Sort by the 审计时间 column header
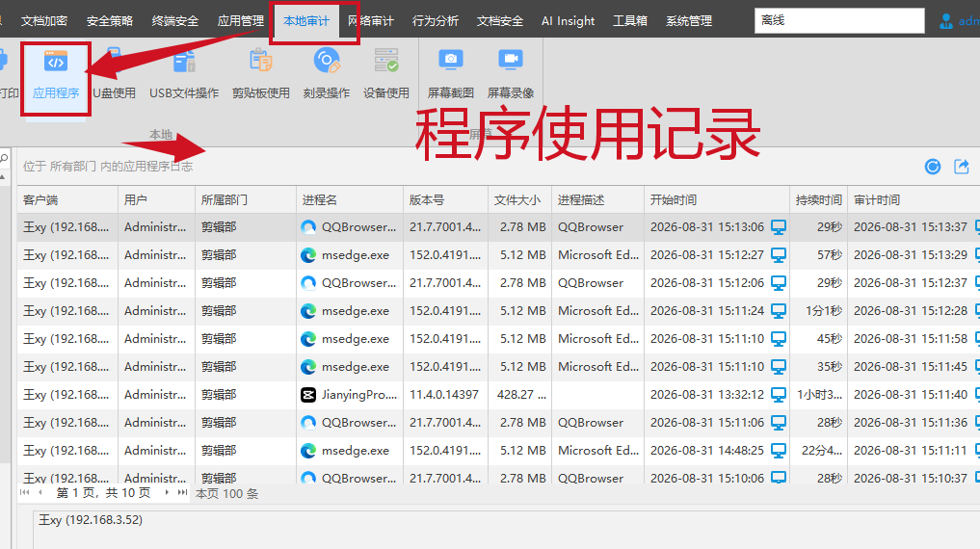Image resolution: width=980 pixels, height=549 pixels. (914, 200)
